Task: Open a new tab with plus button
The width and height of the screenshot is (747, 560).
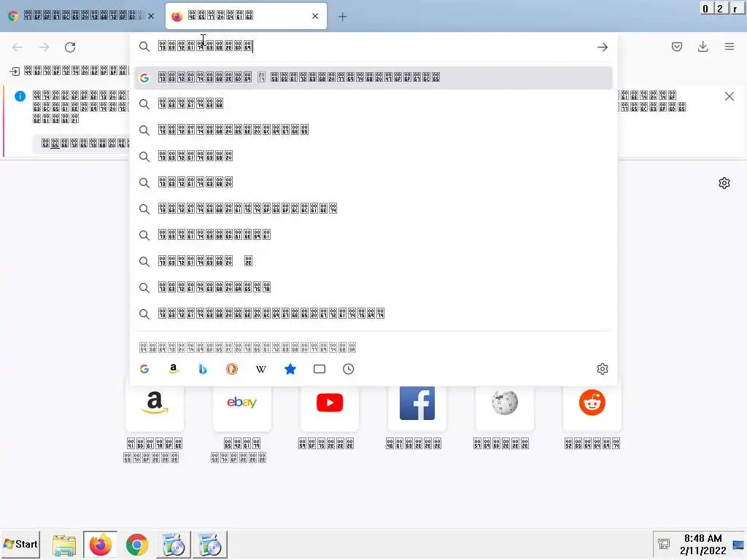Action: click(342, 17)
